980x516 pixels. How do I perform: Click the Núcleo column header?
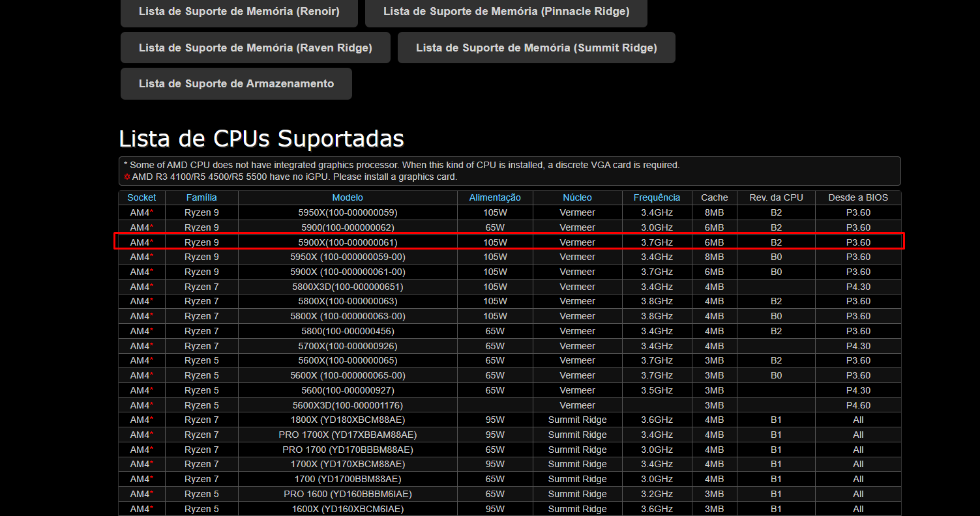577,197
